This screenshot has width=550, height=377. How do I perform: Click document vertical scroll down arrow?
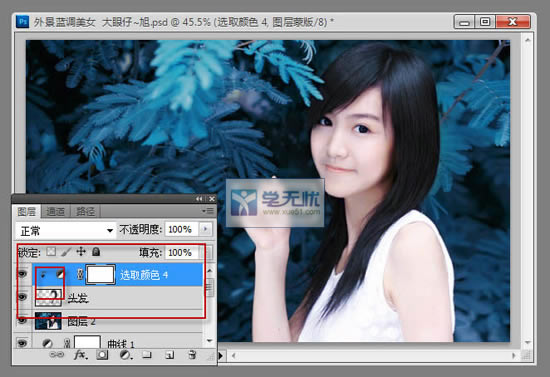click(527, 342)
